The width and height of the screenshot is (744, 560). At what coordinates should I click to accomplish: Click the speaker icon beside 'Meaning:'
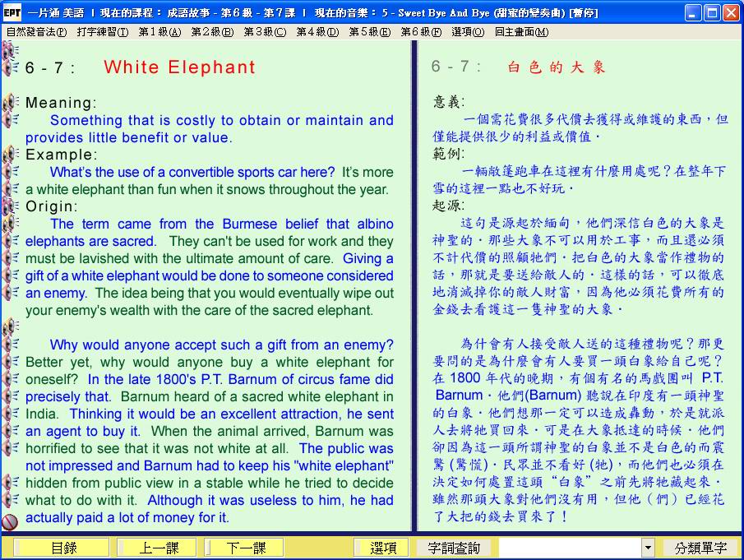[x=11, y=103]
